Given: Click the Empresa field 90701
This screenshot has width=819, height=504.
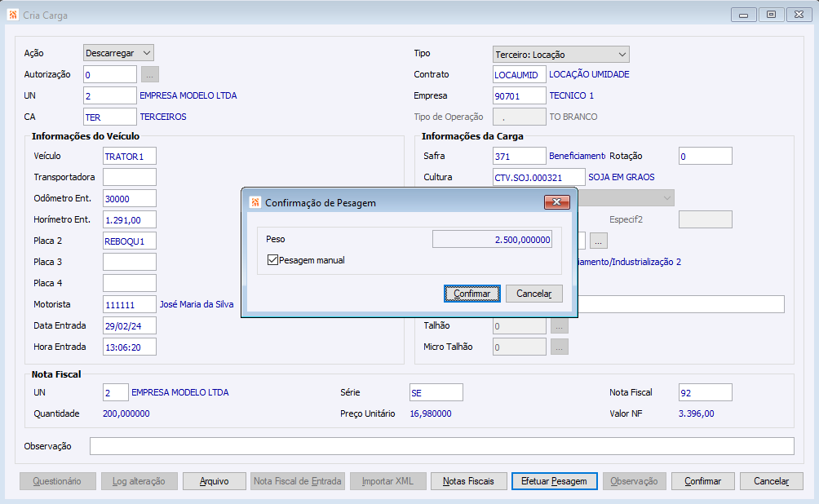Looking at the screenshot, I should [x=520, y=95].
